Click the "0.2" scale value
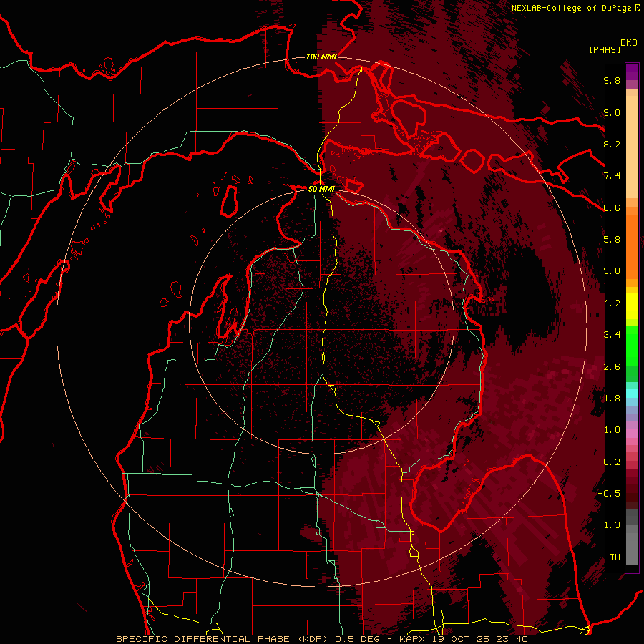Viewport: 644px width, 644px height. pyautogui.click(x=612, y=462)
